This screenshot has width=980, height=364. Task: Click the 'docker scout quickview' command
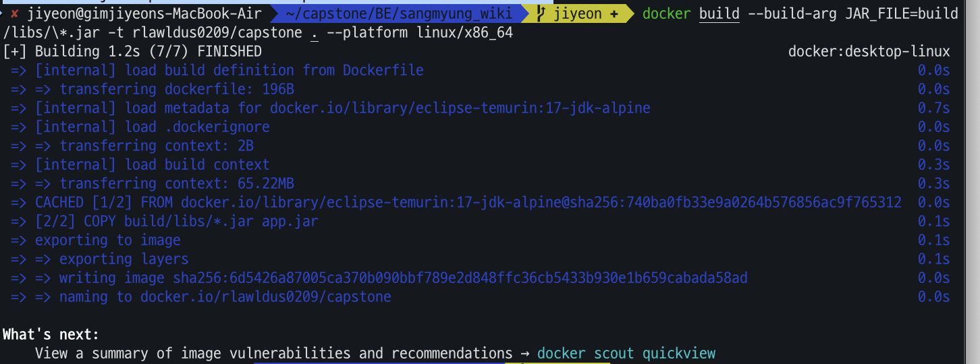(x=626, y=353)
